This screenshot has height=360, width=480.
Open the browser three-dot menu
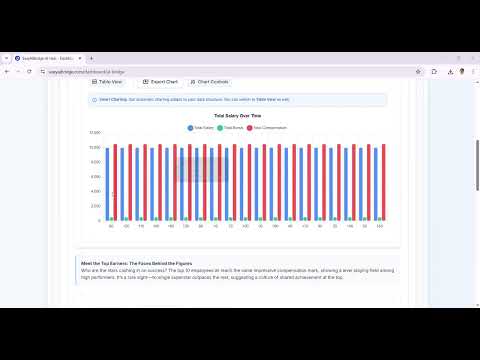coord(473,71)
